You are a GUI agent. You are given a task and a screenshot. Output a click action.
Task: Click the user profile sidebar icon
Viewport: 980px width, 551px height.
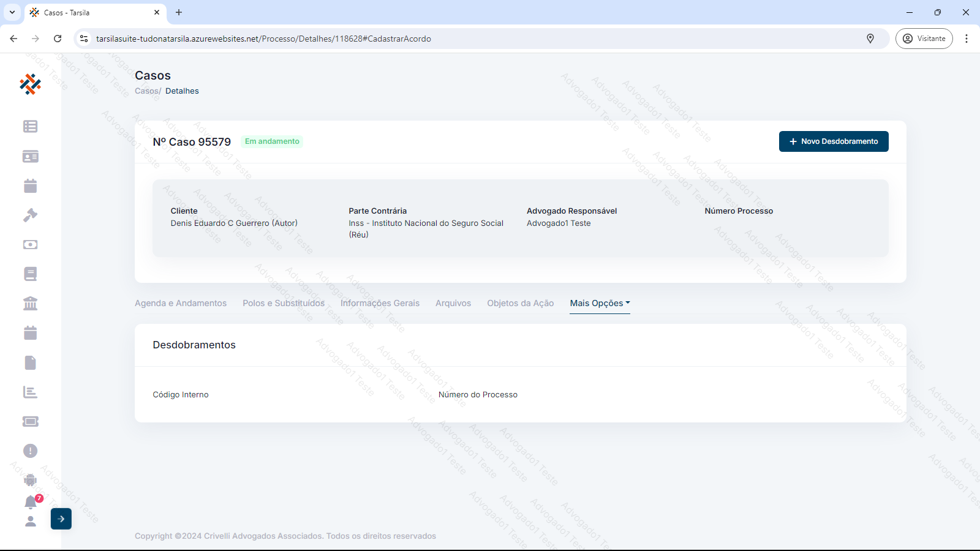(x=30, y=522)
